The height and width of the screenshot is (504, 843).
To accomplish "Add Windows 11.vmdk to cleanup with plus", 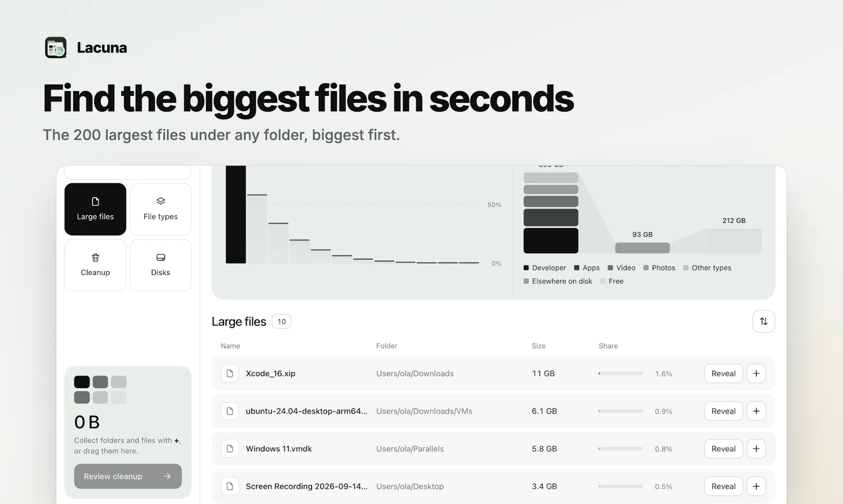I will coord(756,449).
